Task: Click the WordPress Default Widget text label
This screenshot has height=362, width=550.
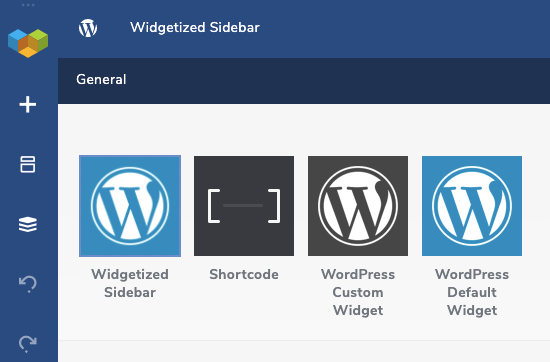Action: pos(472,292)
